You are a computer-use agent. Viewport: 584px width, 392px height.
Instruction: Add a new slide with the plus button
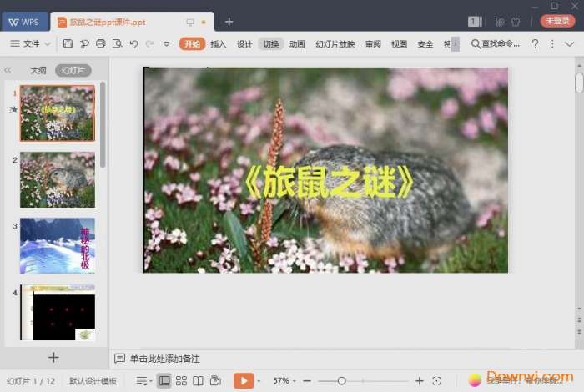coord(53,357)
